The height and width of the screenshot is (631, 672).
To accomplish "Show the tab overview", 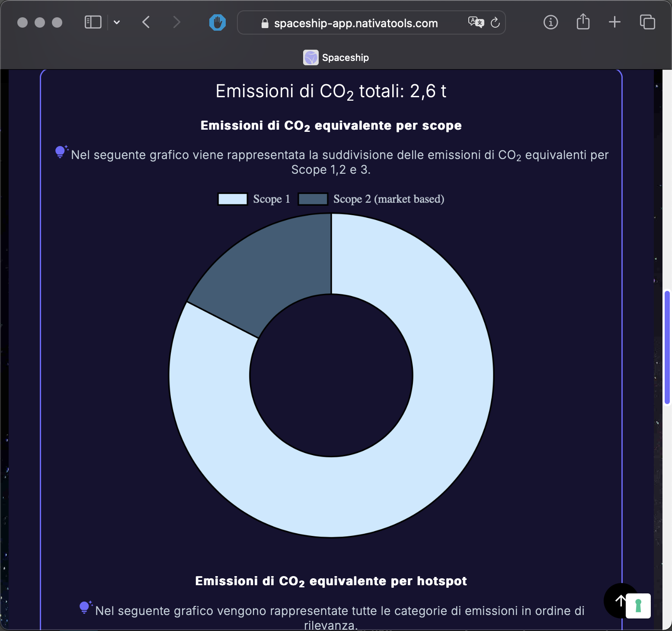I will click(647, 22).
